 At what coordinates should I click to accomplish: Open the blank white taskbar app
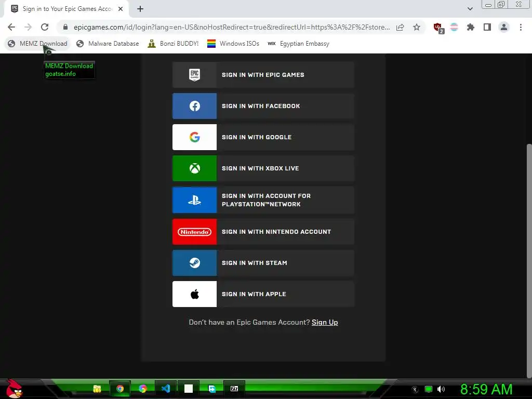pyautogui.click(x=189, y=389)
